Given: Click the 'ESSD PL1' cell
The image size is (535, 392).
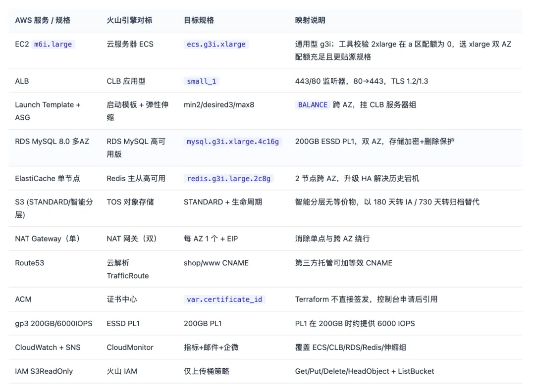Looking at the screenshot, I should 123,324.
